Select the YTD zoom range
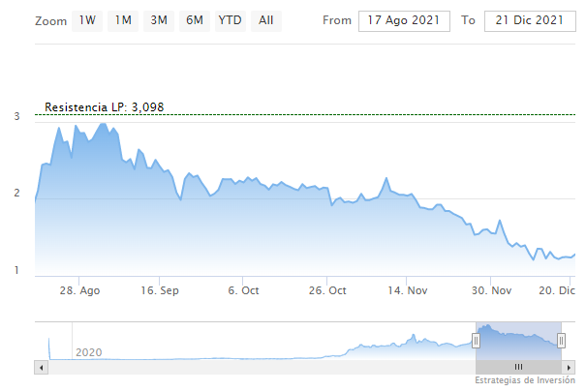 click(x=231, y=20)
